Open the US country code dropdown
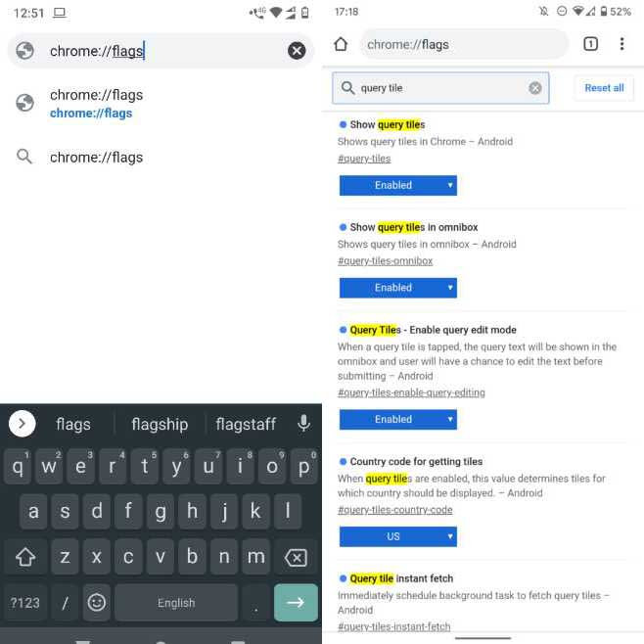Screen dimensions: 644x644 coord(397,536)
